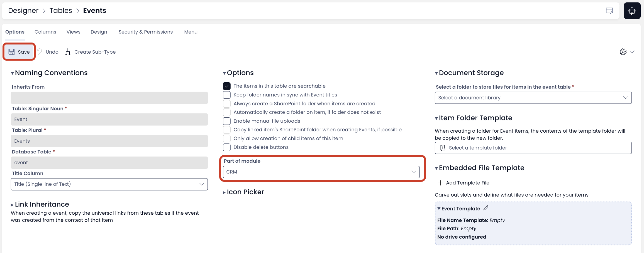Screen dimensions: 644x253
Task: Enable manual file uploads checkbox
Action: coord(227,121)
